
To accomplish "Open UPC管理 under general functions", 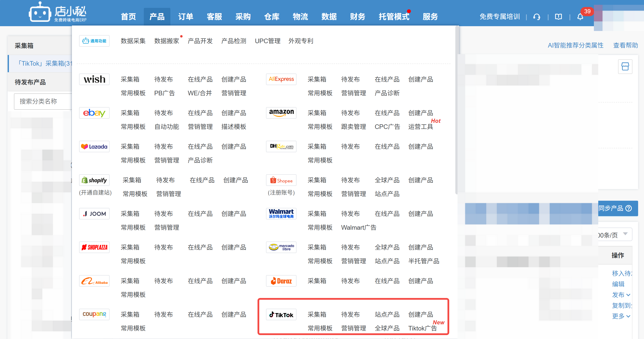I will 268,41.
